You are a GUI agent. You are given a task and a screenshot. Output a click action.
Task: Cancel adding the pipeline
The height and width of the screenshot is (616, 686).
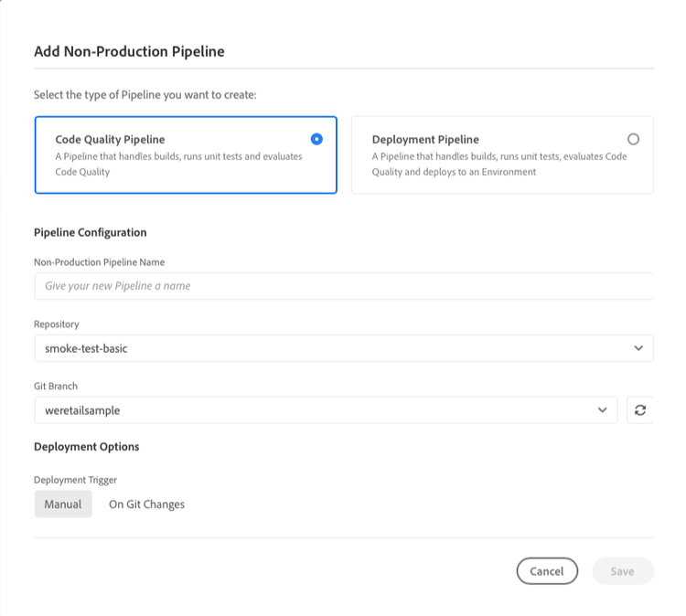coord(547,571)
